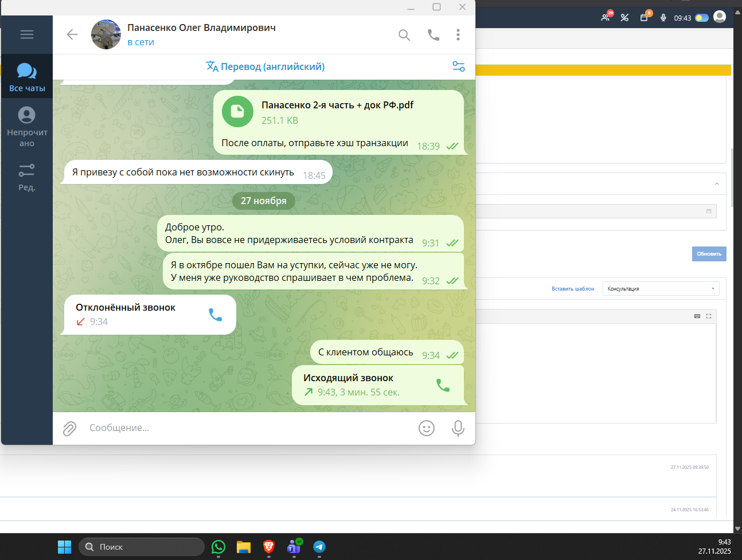Open Telegram from the taskbar
Screen dimensions: 742x560
tap(319, 547)
